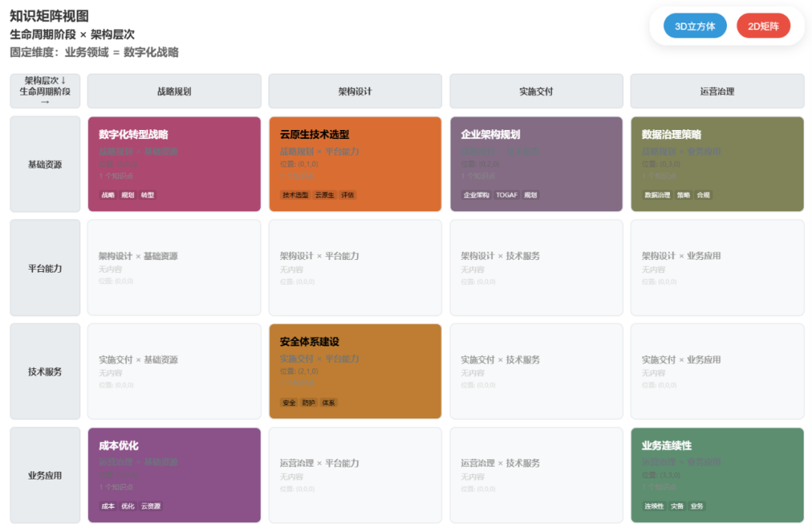Click the 云资源 tag on 成本优化
812x532 pixels.
click(151, 506)
